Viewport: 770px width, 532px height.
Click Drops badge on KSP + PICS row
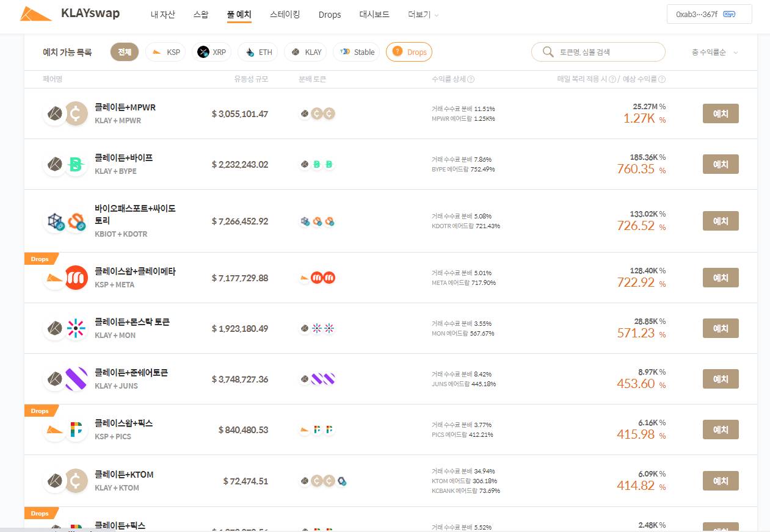click(x=41, y=411)
